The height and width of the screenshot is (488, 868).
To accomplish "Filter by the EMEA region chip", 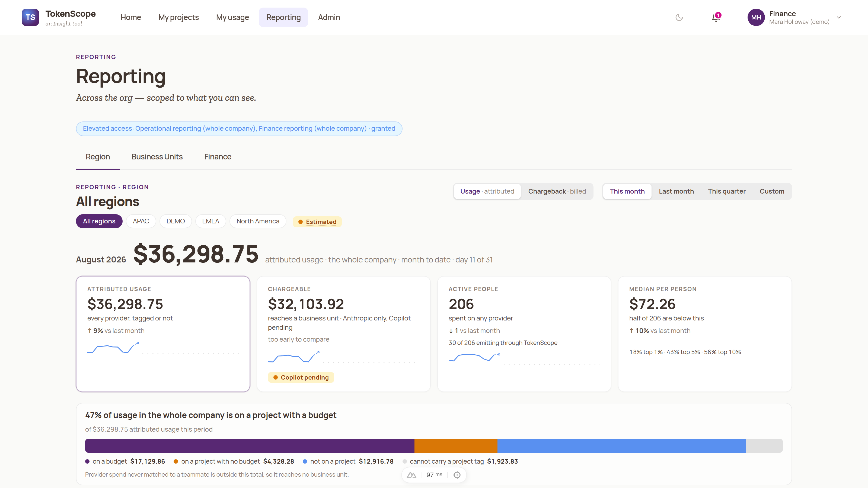I will click(210, 221).
